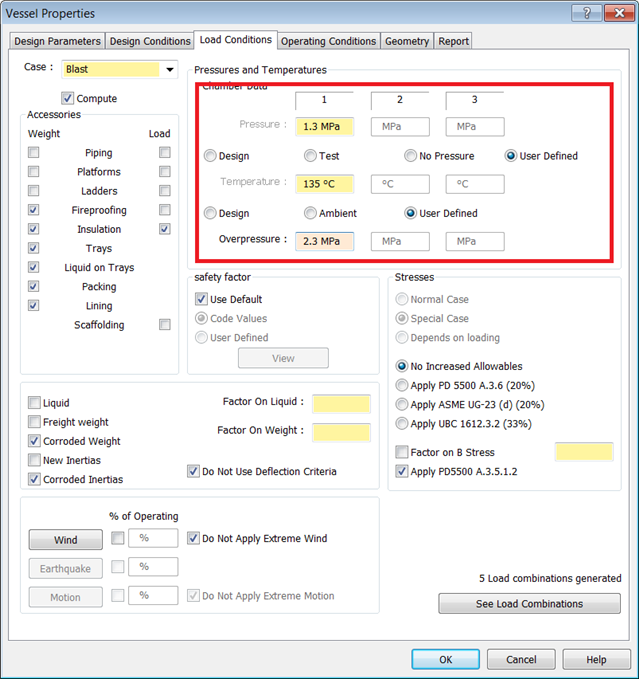Go to the Geometry tab
639x679 pixels.
point(407,41)
